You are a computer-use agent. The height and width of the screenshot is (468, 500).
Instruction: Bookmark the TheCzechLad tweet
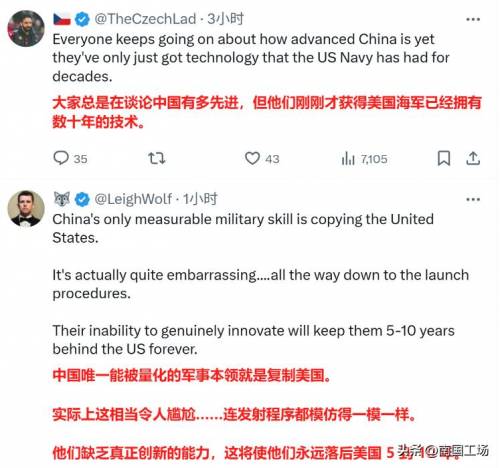(x=444, y=158)
